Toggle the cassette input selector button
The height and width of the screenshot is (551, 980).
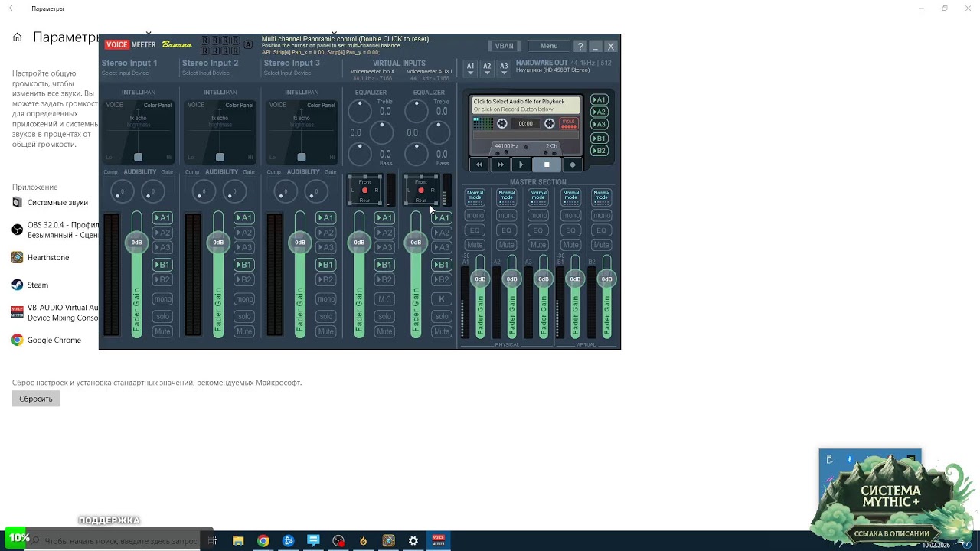569,123
